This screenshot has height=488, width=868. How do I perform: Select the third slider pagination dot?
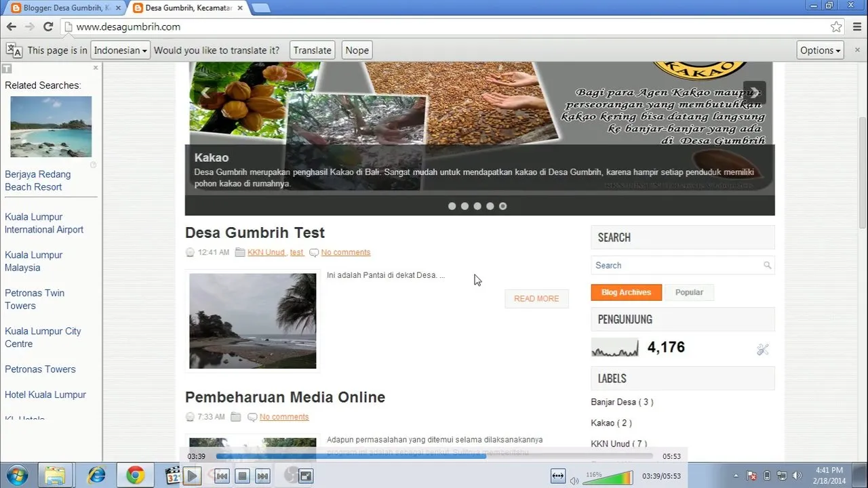click(477, 206)
